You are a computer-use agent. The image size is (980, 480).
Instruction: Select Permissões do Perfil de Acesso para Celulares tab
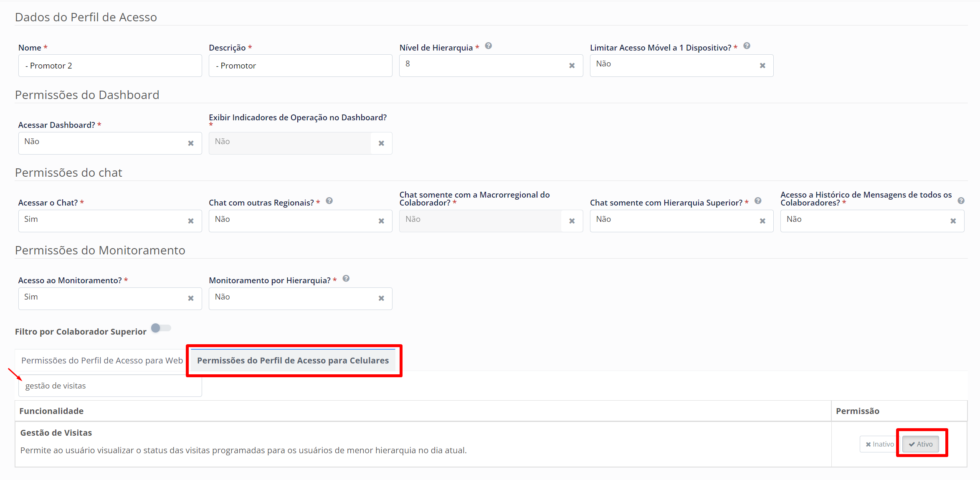coord(293,361)
